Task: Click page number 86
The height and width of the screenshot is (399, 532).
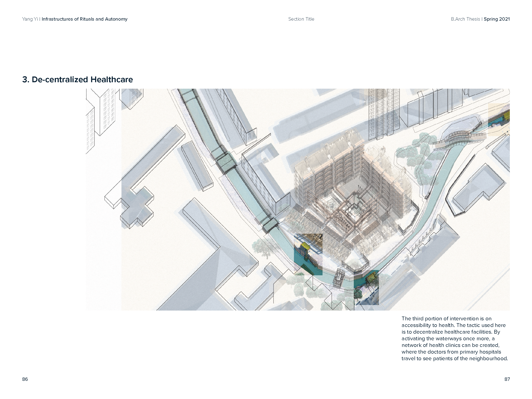Action: coord(25,379)
